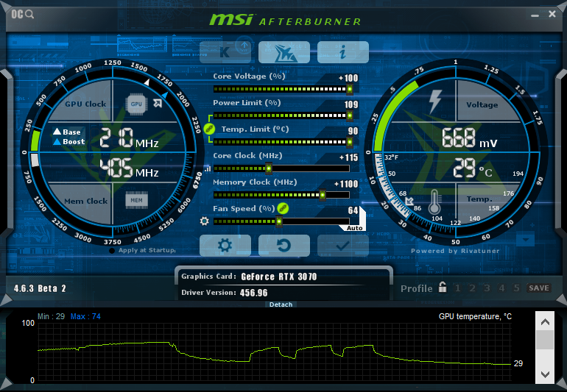Click the Graphics Card name GeForce RTX 3070

(x=279, y=277)
